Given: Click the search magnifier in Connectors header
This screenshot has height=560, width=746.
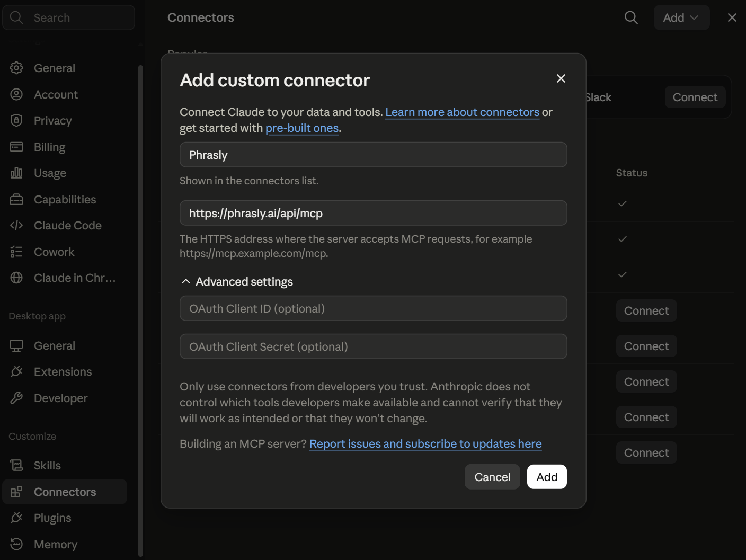Looking at the screenshot, I should (631, 17).
